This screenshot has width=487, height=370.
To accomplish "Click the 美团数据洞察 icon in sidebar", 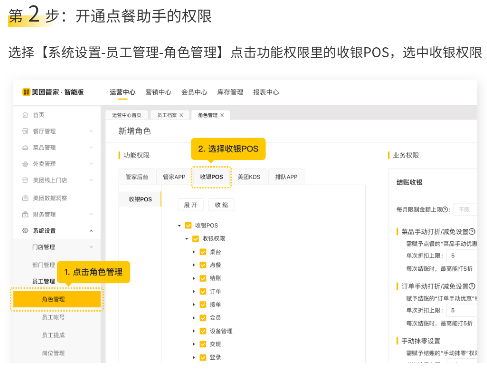I will click(25, 198).
